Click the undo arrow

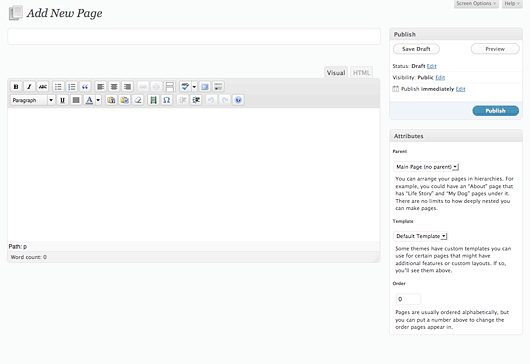click(211, 100)
